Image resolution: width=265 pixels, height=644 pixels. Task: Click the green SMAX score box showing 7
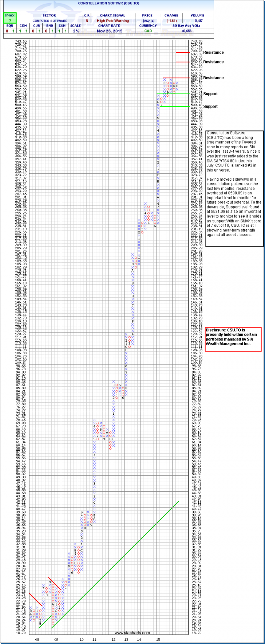(10, 21)
